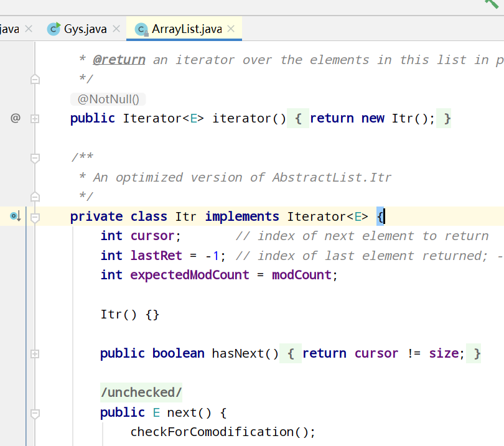504x446 pixels.
Task: Close the Gys.java tab
Action: click(117, 29)
